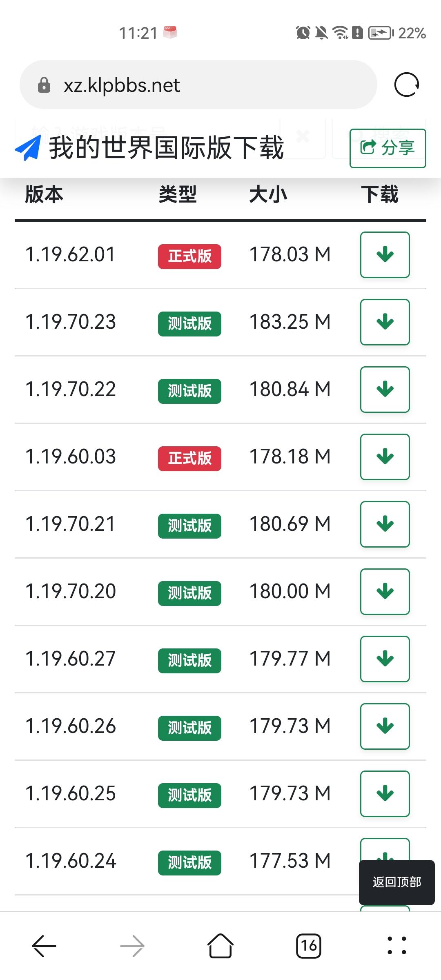Download version 1.19.60.27
441x980 pixels.
click(x=385, y=659)
